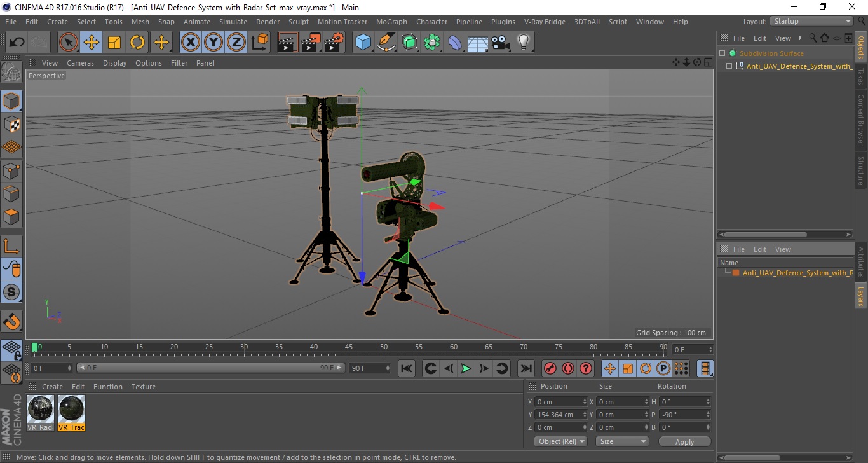
Task: Open the MoGraph menu
Action: coord(391,22)
